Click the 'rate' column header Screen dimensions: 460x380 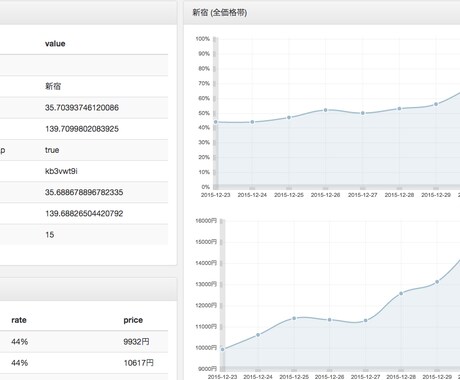[19, 320]
